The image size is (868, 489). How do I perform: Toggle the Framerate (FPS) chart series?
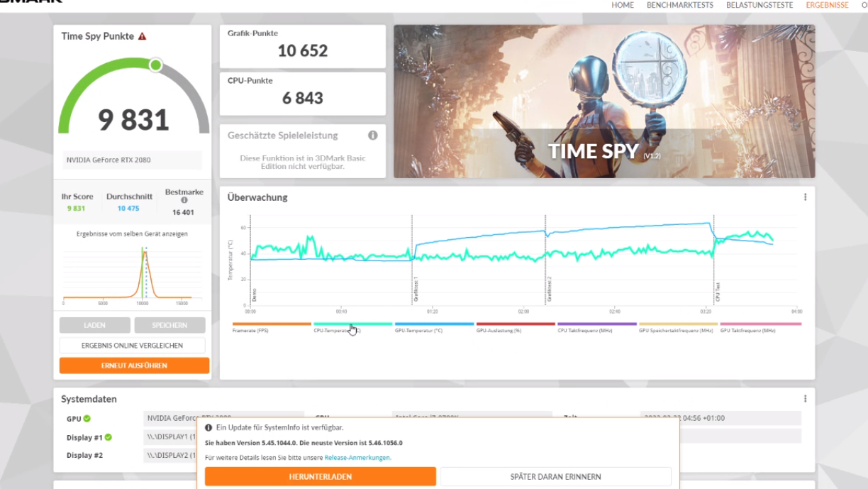pyautogui.click(x=272, y=327)
